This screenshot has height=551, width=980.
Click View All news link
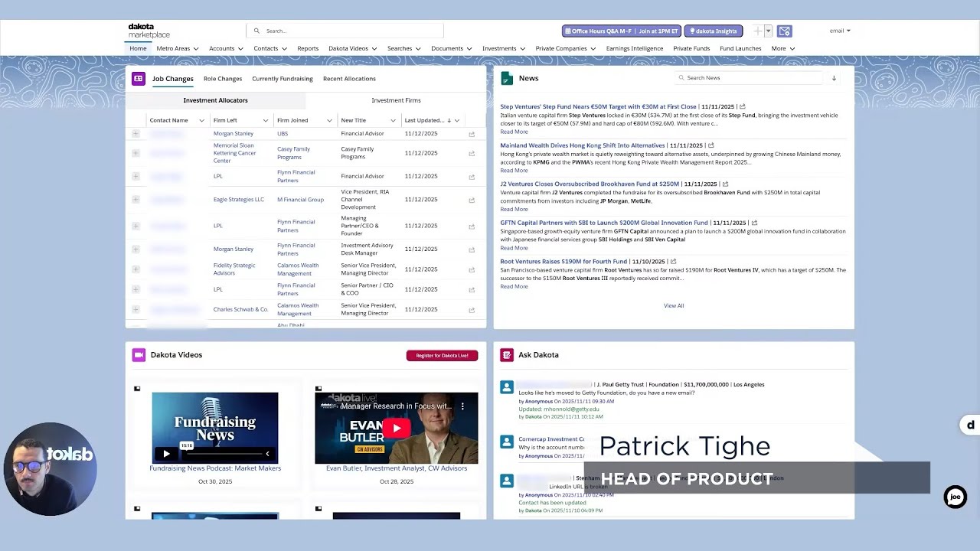674,305
